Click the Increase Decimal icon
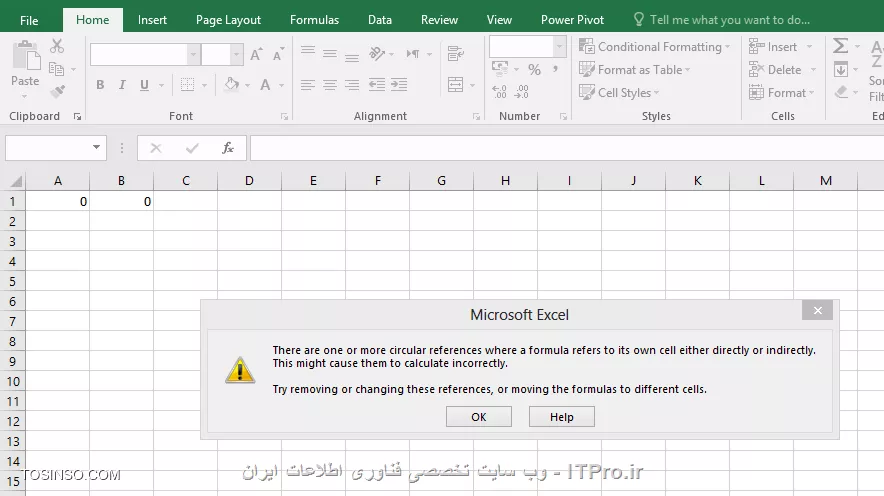The width and height of the screenshot is (884, 496). 500,91
